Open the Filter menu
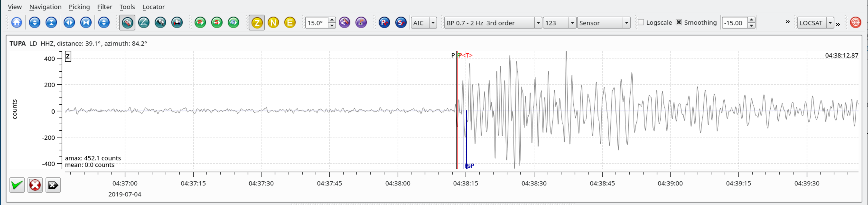Viewport: 868px width, 205px height. 104,7
